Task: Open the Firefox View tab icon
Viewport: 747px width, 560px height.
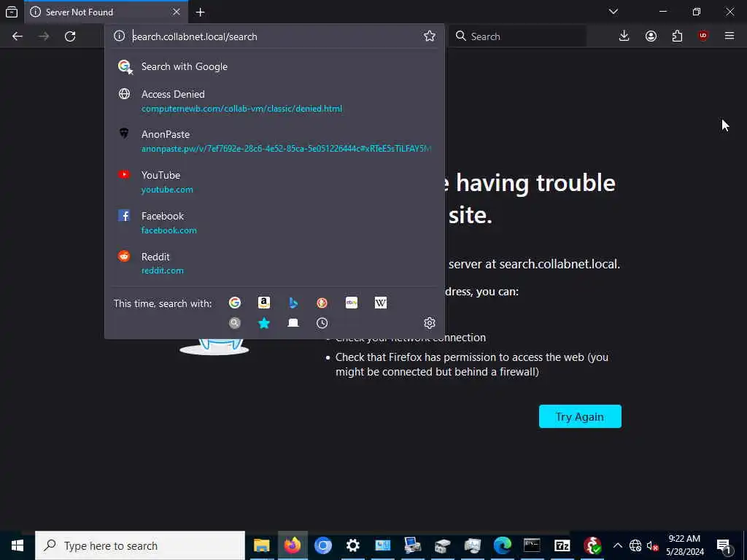Action: pyautogui.click(x=12, y=12)
